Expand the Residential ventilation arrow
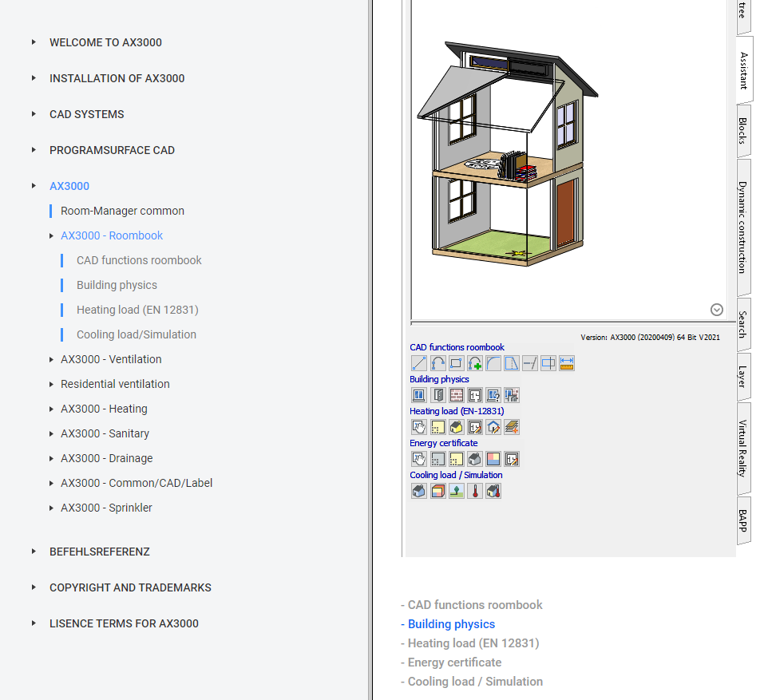 [x=51, y=385]
